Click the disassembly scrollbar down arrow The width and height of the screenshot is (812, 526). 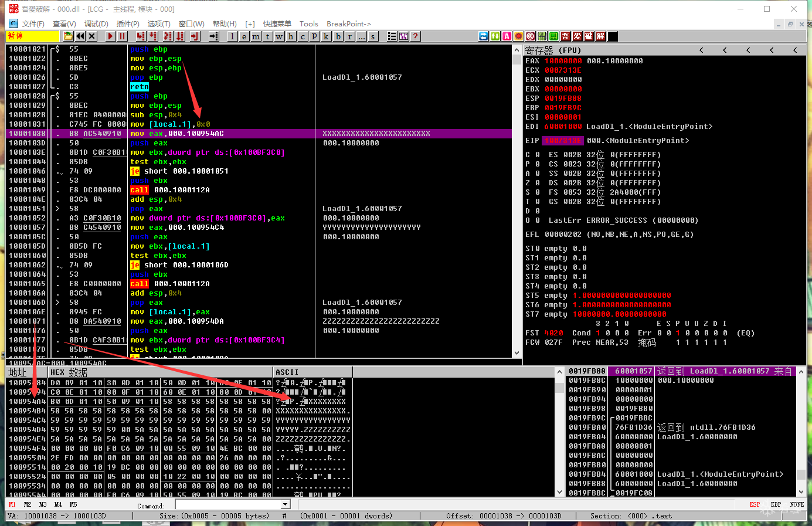point(517,353)
